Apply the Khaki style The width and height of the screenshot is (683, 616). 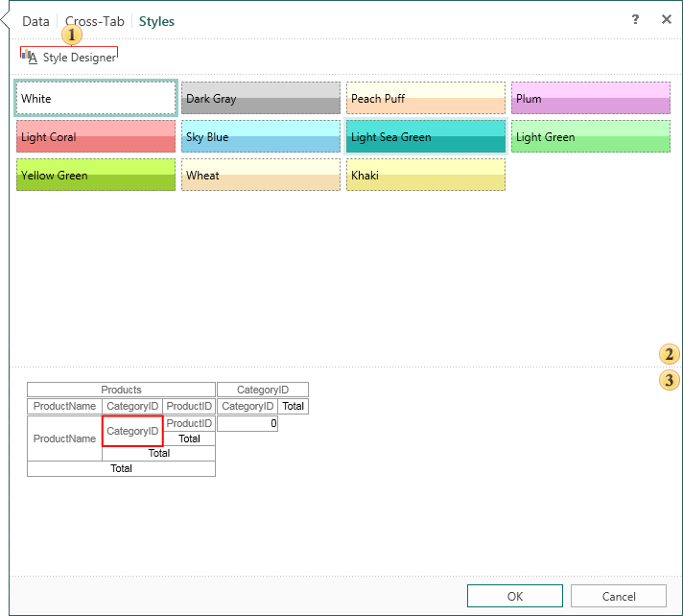426,175
